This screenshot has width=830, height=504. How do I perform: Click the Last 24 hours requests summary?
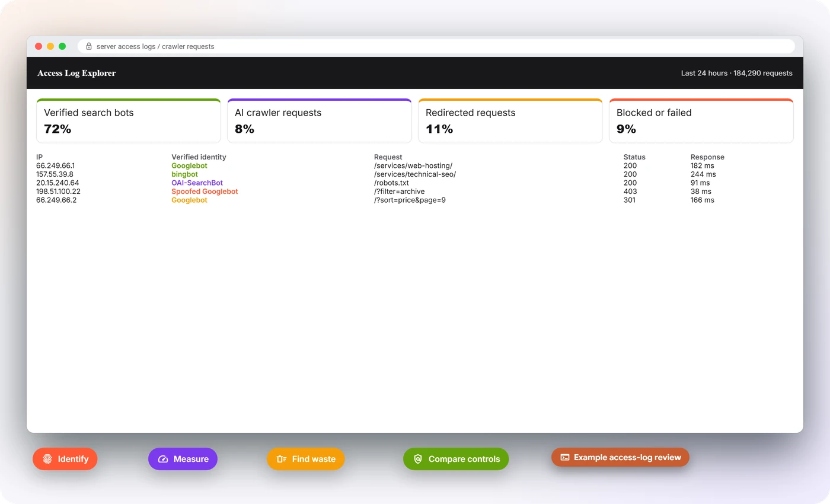tap(736, 73)
